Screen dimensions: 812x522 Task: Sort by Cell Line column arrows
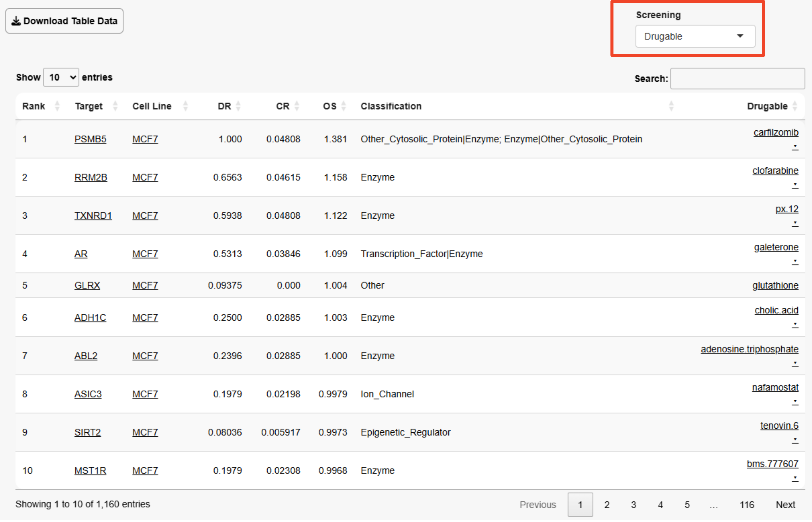click(185, 106)
